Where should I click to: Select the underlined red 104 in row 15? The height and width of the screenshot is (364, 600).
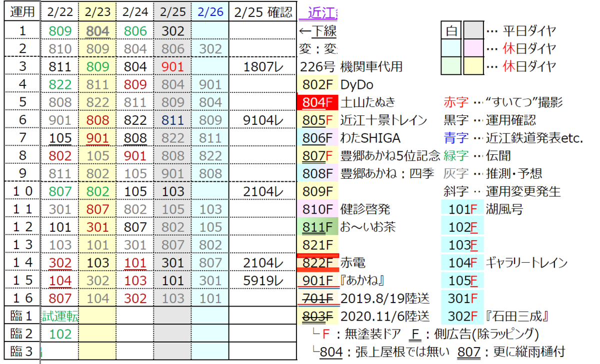click(59, 280)
